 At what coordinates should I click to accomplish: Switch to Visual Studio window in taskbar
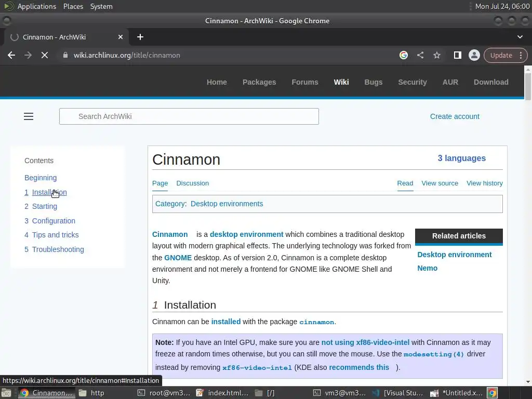pos(397,393)
